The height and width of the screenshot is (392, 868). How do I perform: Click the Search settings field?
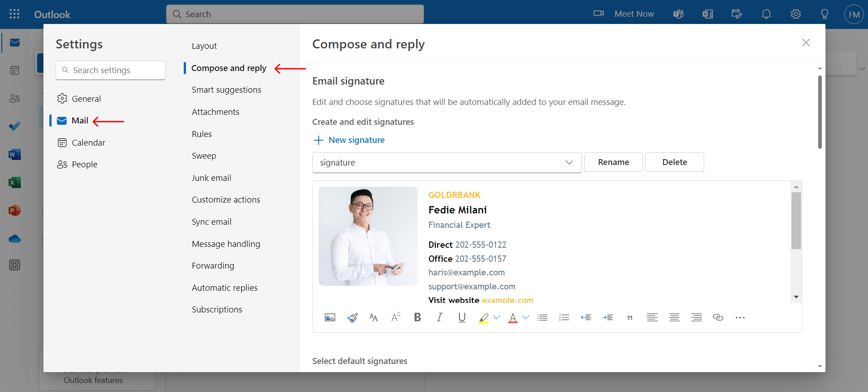pos(110,70)
